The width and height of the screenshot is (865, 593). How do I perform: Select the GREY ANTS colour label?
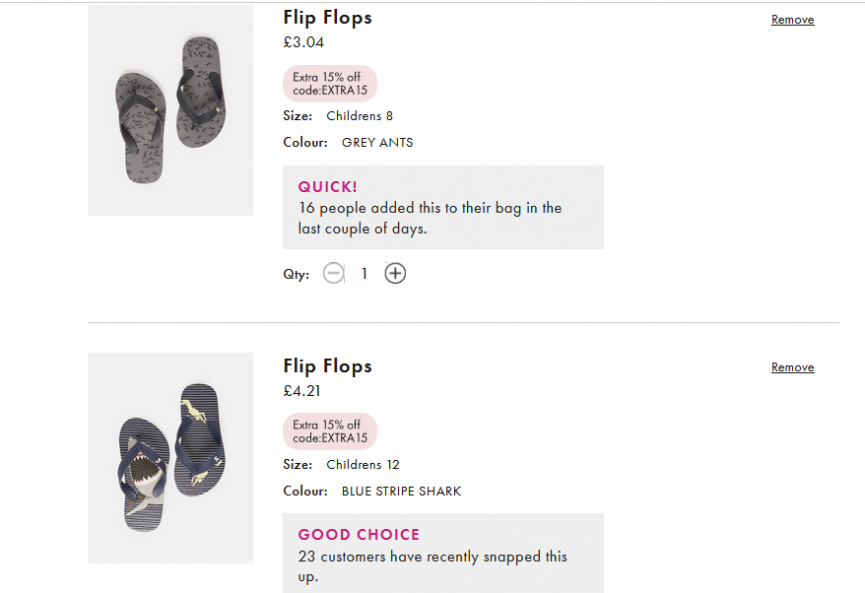(377, 142)
